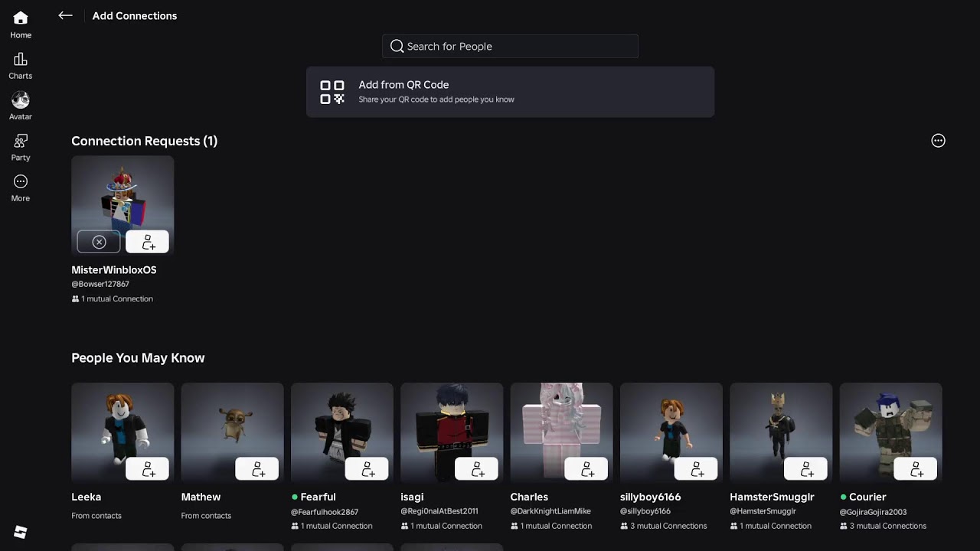The image size is (980, 551).
Task: Open the Avatar editor in sidebar
Action: (21, 106)
